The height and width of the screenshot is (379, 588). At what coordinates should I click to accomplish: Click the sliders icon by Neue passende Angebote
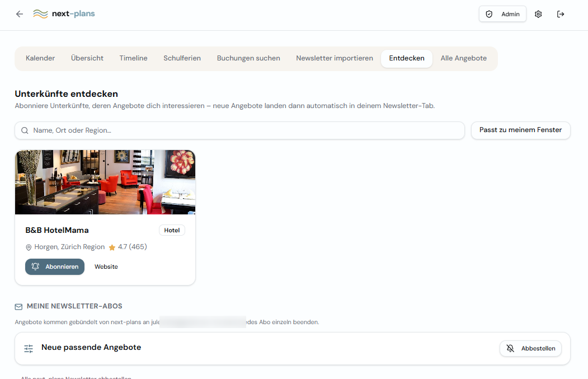(29, 349)
